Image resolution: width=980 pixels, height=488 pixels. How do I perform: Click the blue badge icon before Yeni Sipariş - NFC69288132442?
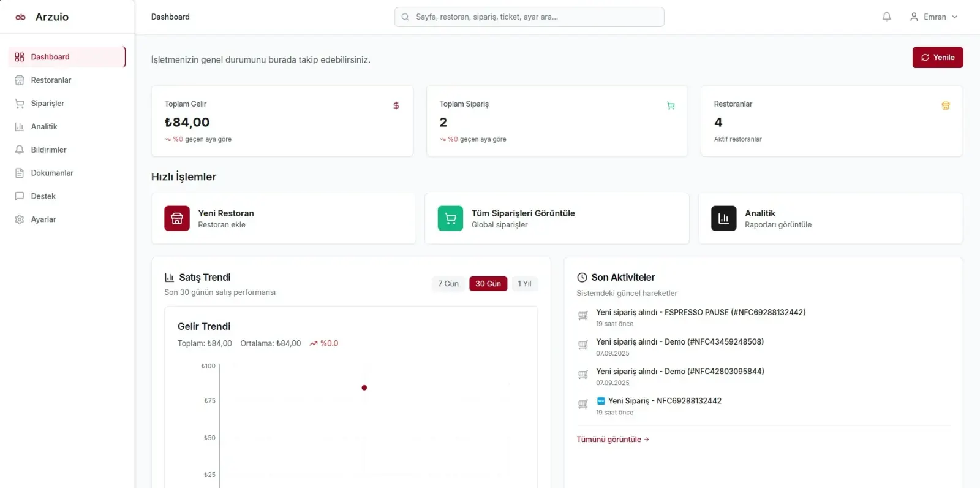601,401
